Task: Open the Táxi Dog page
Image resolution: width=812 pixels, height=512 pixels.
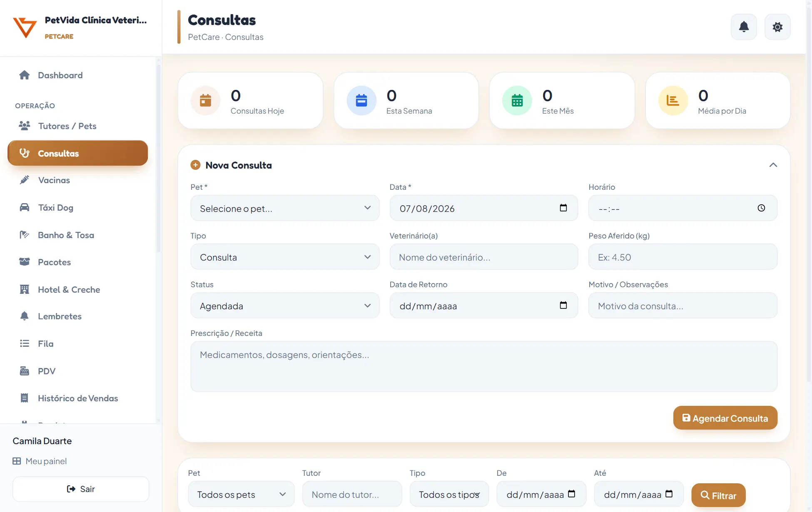Action: tap(78, 207)
